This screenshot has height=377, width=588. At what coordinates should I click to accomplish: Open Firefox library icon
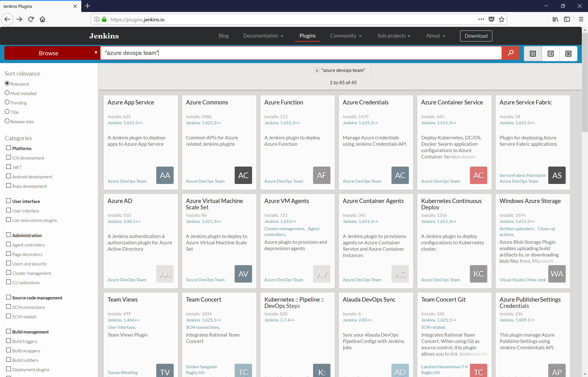(555, 19)
